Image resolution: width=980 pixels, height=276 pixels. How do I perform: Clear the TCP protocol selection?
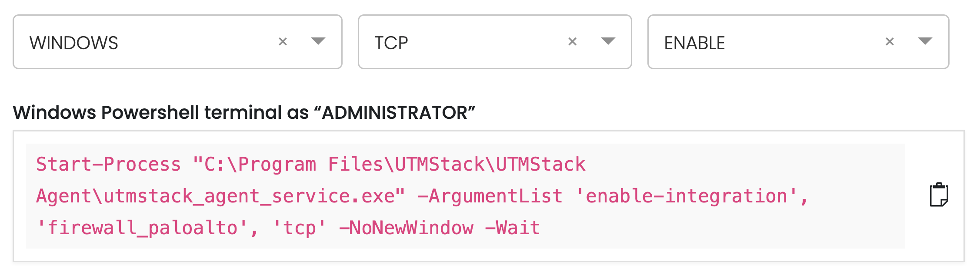point(572,42)
